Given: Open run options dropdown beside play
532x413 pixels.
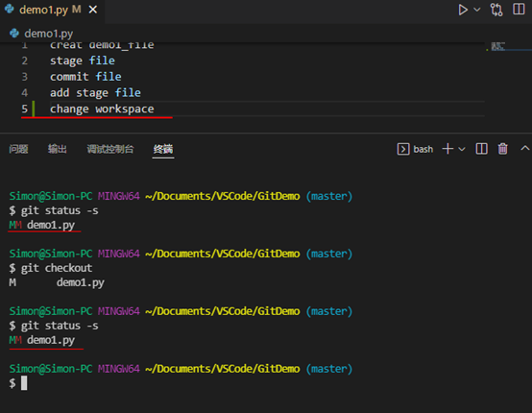Looking at the screenshot, I should pos(477,10).
